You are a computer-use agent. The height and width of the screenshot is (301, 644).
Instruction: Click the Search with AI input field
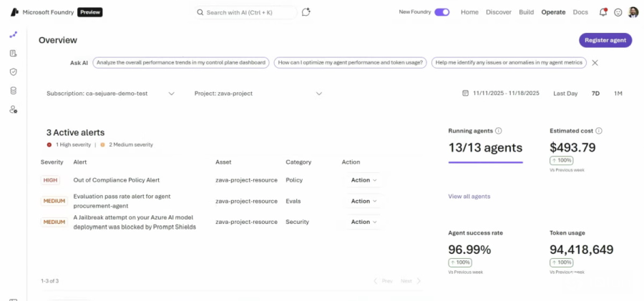[x=247, y=12]
